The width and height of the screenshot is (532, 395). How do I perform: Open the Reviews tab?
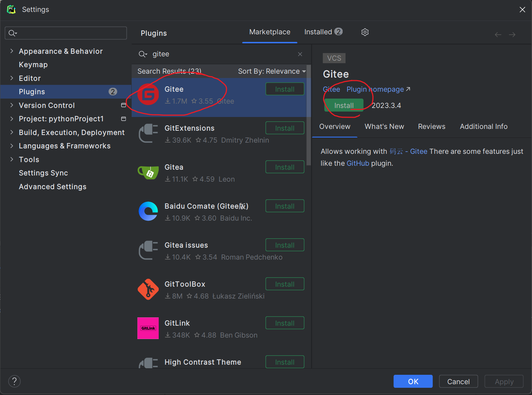(x=431, y=127)
